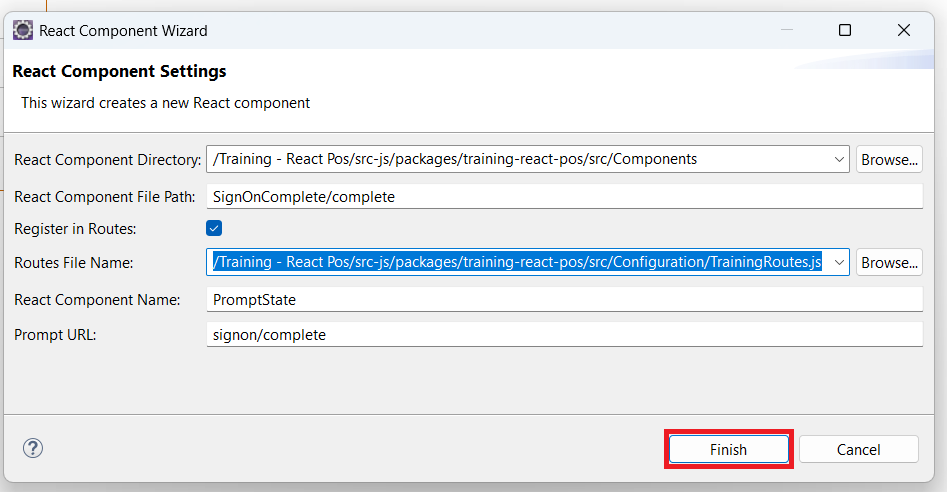Click 'This wizard creates a new React component'
The height and width of the screenshot is (492, 947).
click(165, 103)
